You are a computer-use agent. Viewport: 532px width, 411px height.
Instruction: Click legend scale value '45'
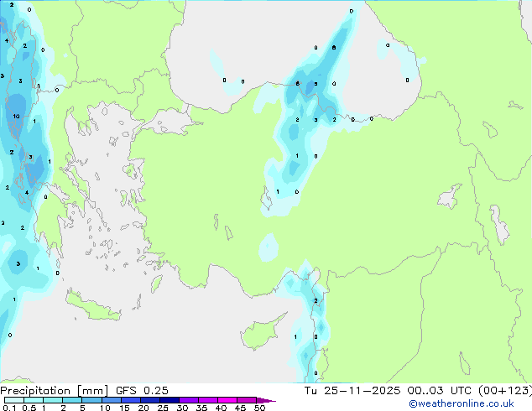pos(240,408)
